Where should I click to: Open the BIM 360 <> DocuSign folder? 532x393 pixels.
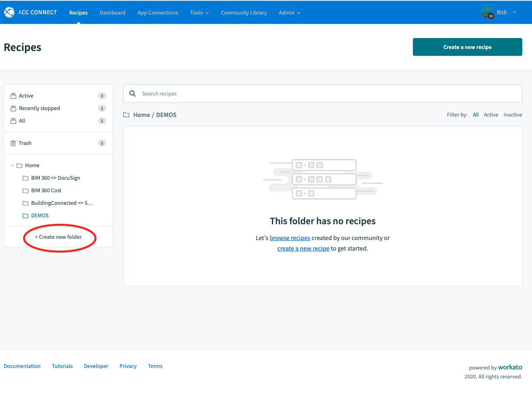56,178
